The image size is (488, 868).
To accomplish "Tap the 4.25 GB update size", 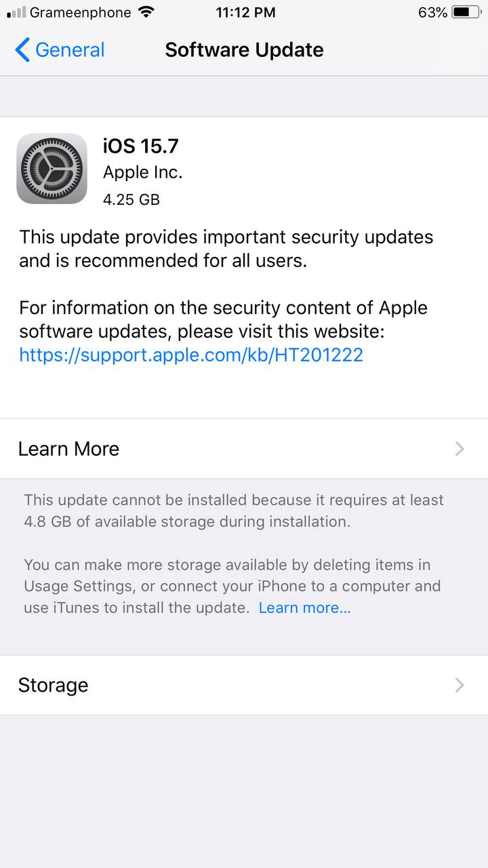I will coord(131,199).
